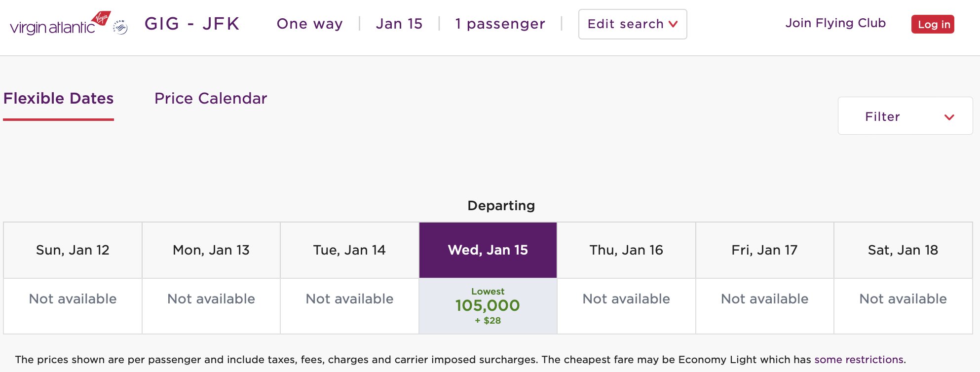Click the SkyTeam alliance emblem icon
The width and height of the screenshot is (980, 372).
(x=120, y=27)
